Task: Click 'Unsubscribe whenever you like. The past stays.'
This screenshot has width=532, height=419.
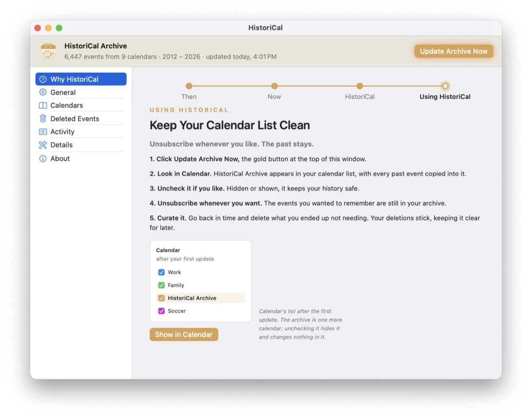Action: [232, 144]
